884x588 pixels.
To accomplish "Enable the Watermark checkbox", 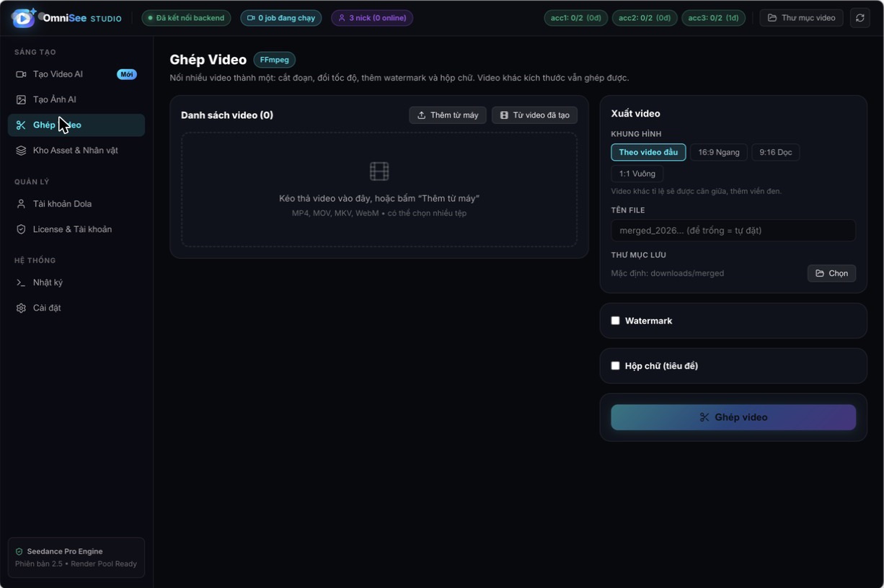I will point(615,321).
